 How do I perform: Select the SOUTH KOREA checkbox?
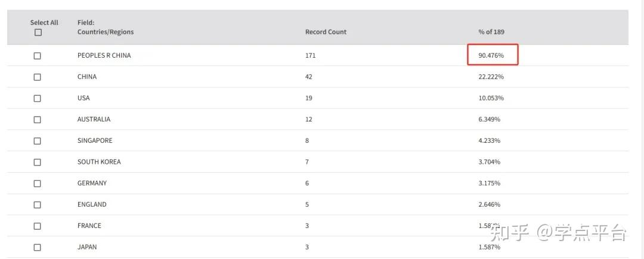[38, 162]
